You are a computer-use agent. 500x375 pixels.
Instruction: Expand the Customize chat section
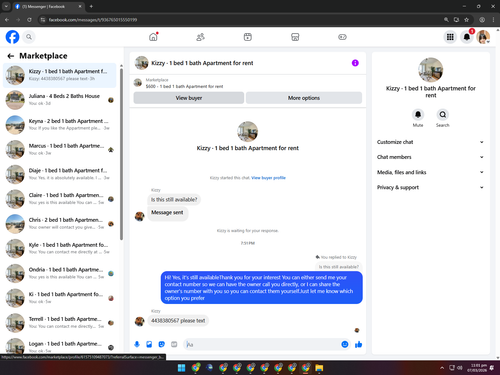click(x=430, y=142)
